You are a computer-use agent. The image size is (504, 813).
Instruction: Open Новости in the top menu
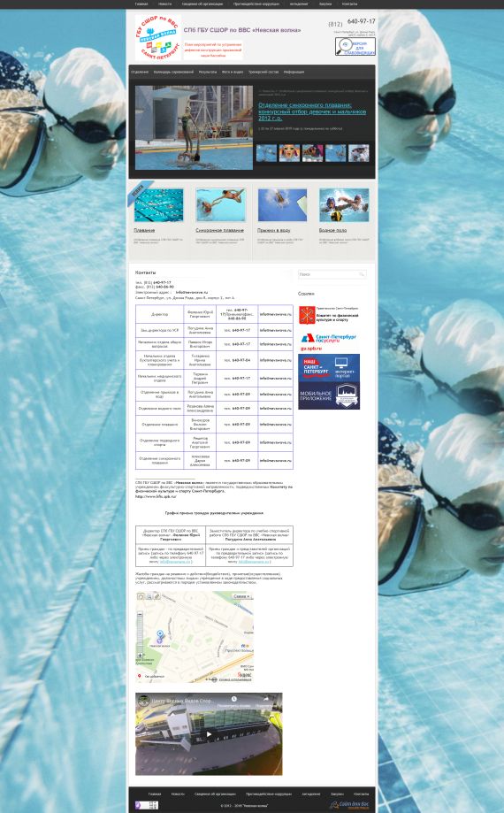(x=164, y=4)
